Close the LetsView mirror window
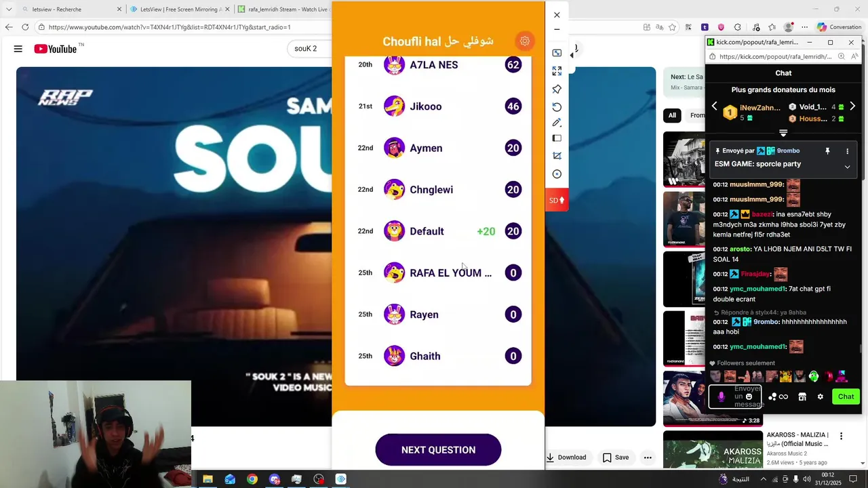The height and width of the screenshot is (488, 868). pos(557,15)
